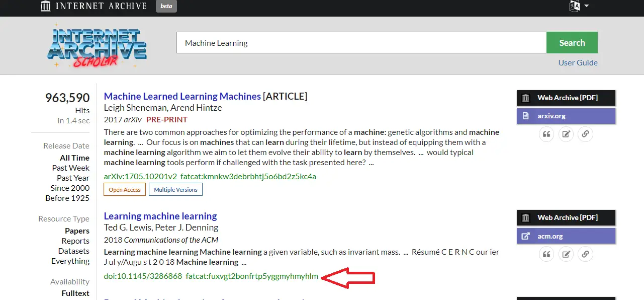
Task: Click external link icon on acm.org button
Action: pos(525,236)
